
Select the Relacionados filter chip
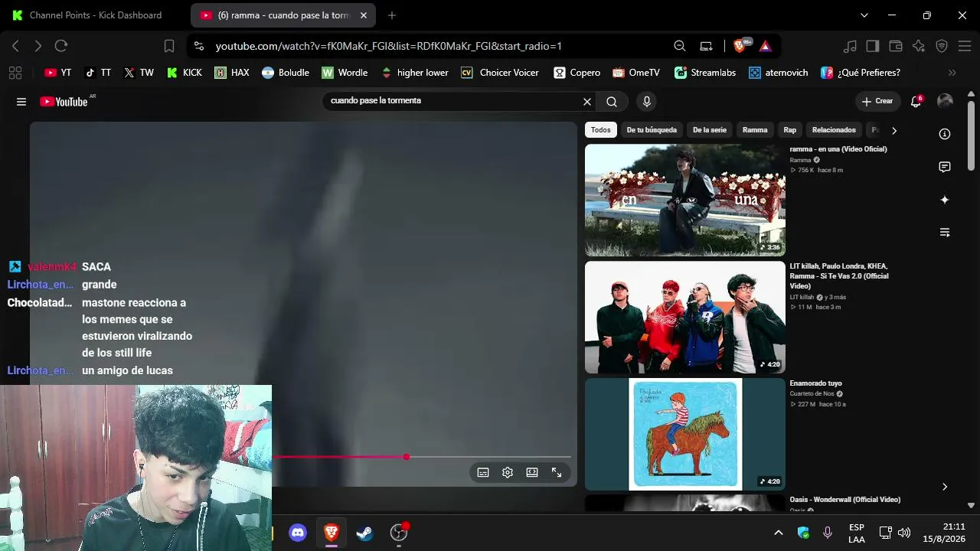[x=834, y=130]
